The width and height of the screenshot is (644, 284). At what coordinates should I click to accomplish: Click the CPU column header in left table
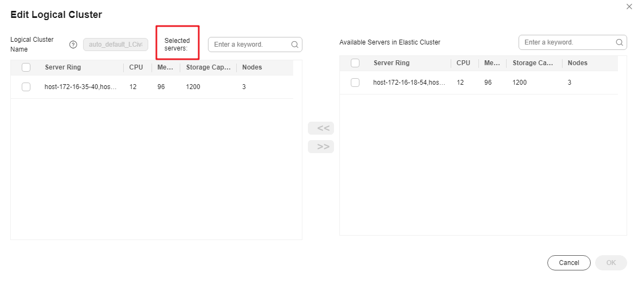point(136,67)
